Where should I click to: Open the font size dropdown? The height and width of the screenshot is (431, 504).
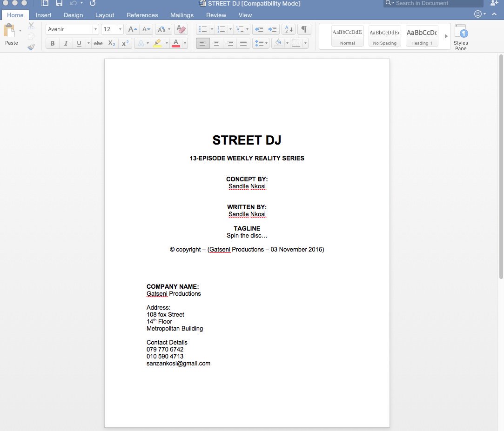pos(119,29)
